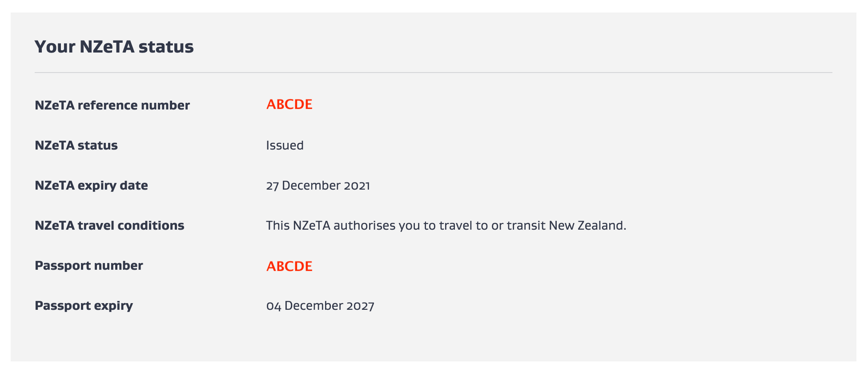
Task: Click the horizontal divider below the heading
Action: coord(433,73)
